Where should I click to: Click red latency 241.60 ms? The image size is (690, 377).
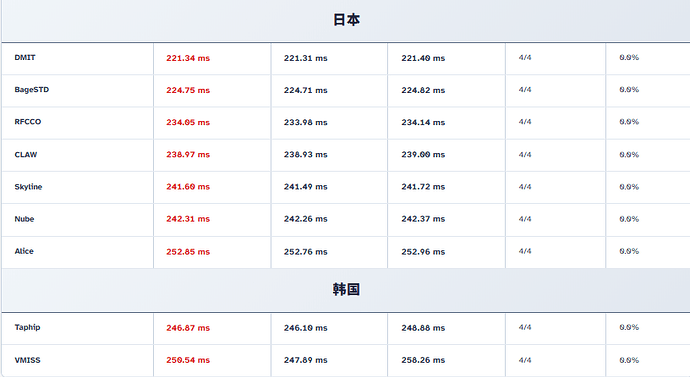pos(188,187)
